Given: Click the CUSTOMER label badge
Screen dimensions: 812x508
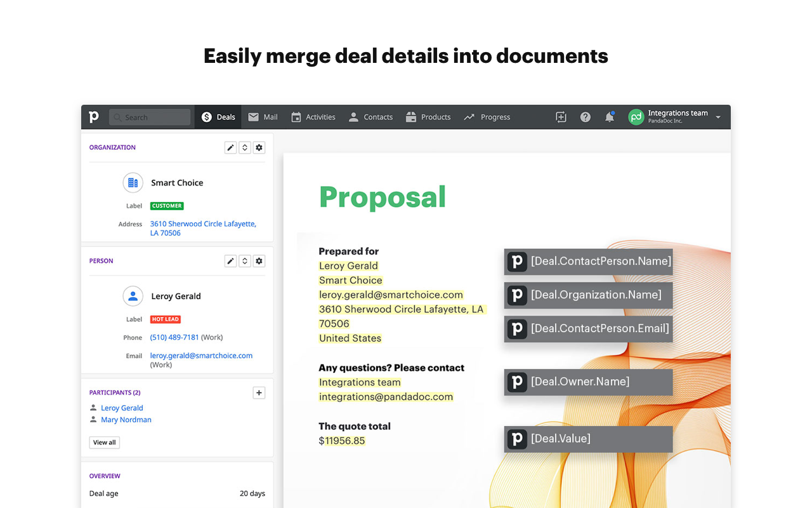Looking at the screenshot, I should pos(167,206).
